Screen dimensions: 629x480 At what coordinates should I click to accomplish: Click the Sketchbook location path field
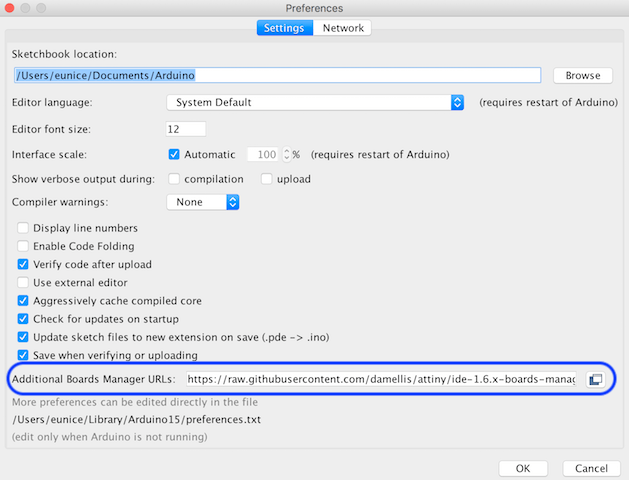coord(277,75)
